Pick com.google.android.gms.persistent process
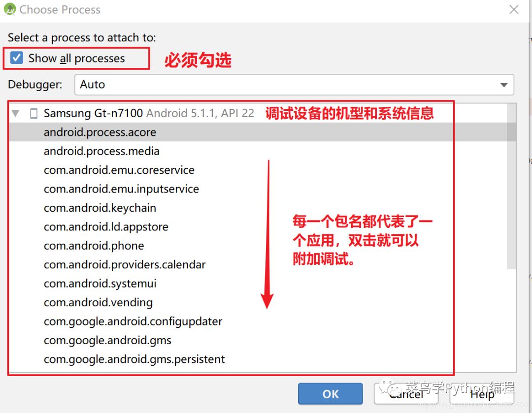 tap(258, 359)
